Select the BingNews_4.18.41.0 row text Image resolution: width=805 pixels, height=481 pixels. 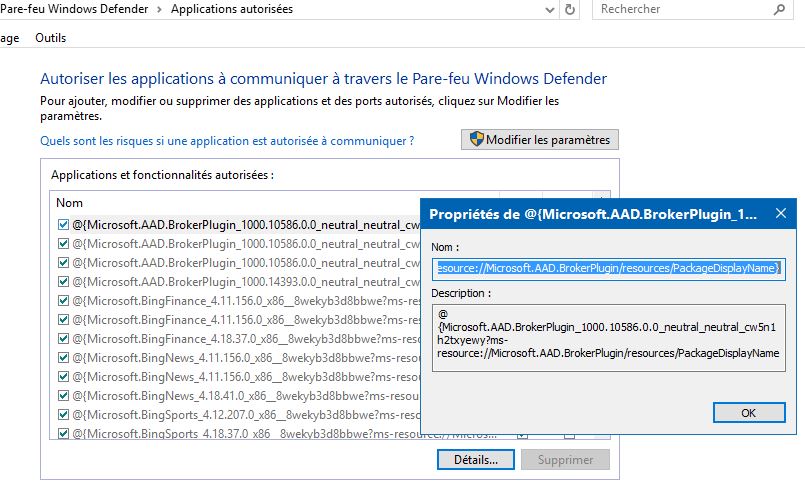[x=246, y=396]
